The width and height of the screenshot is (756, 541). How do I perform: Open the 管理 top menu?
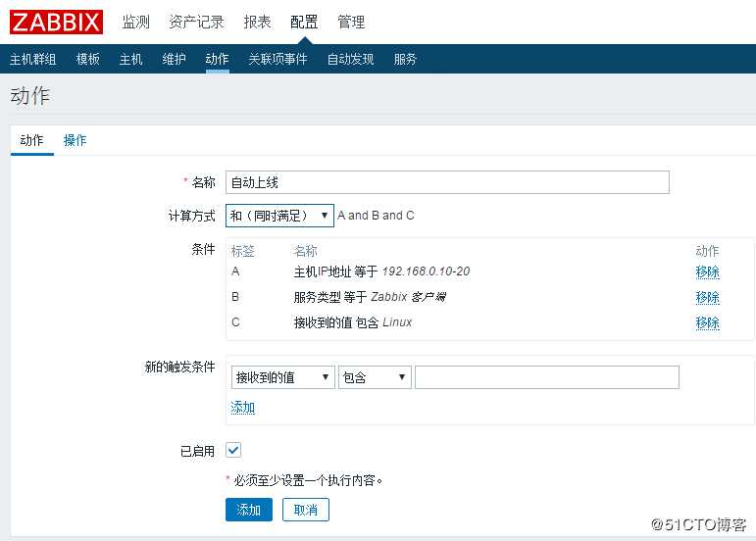pyautogui.click(x=351, y=23)
